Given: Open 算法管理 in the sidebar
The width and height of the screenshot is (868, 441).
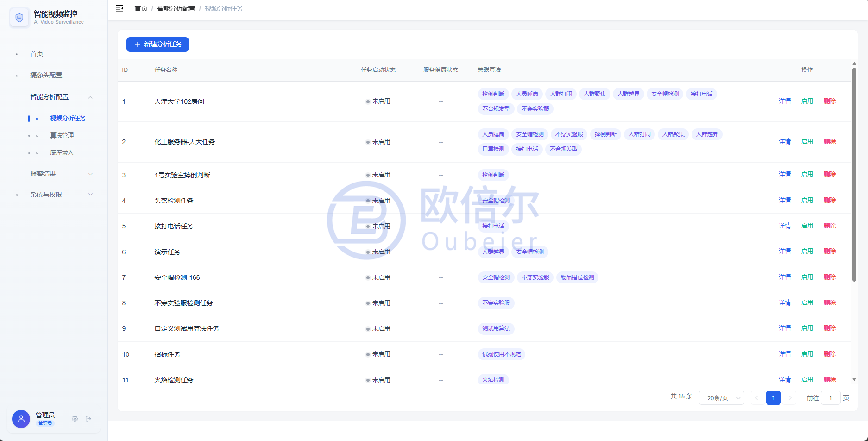Looking at the screenshot, I should point(62,135).
